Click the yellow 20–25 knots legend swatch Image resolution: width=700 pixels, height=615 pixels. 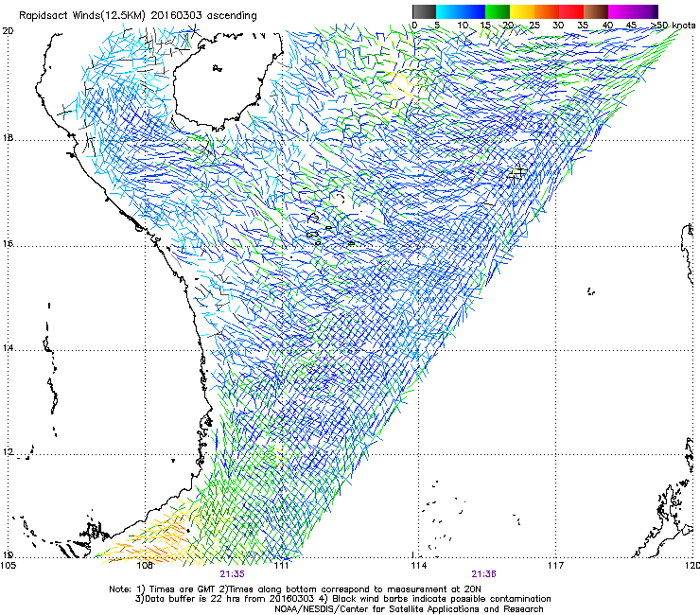coord(522,11)
